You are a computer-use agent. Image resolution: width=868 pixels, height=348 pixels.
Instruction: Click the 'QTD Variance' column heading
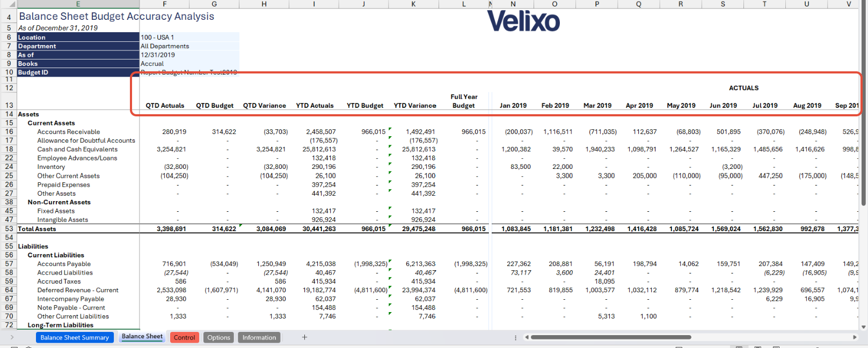[x=265, y=106]
